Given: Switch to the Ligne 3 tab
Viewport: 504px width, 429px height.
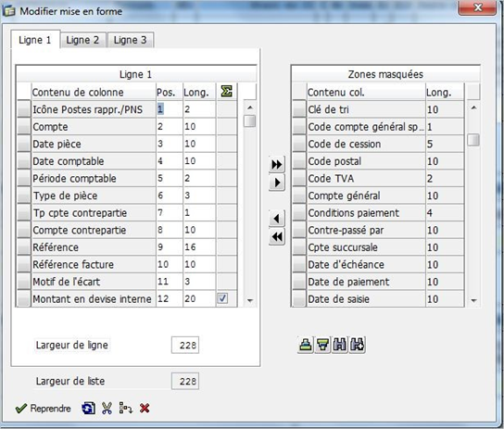Looking at the screenshot, I should [131, 40].
